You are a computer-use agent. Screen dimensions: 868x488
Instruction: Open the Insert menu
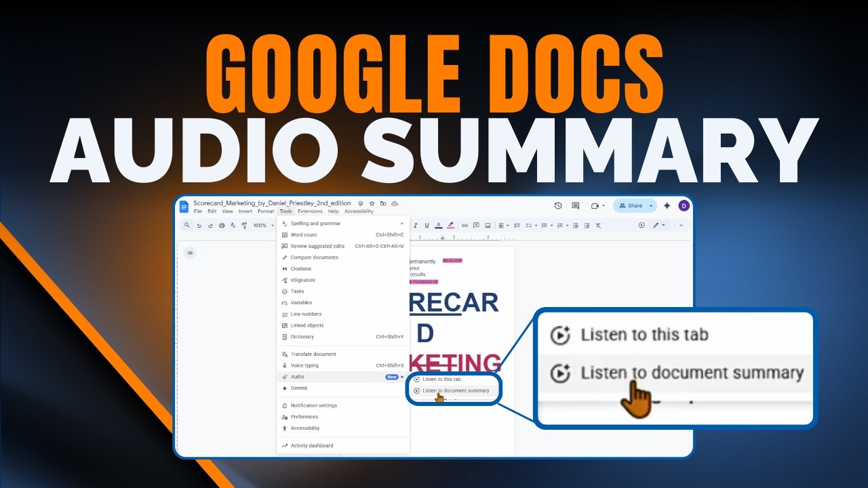[x=245, y=211]
